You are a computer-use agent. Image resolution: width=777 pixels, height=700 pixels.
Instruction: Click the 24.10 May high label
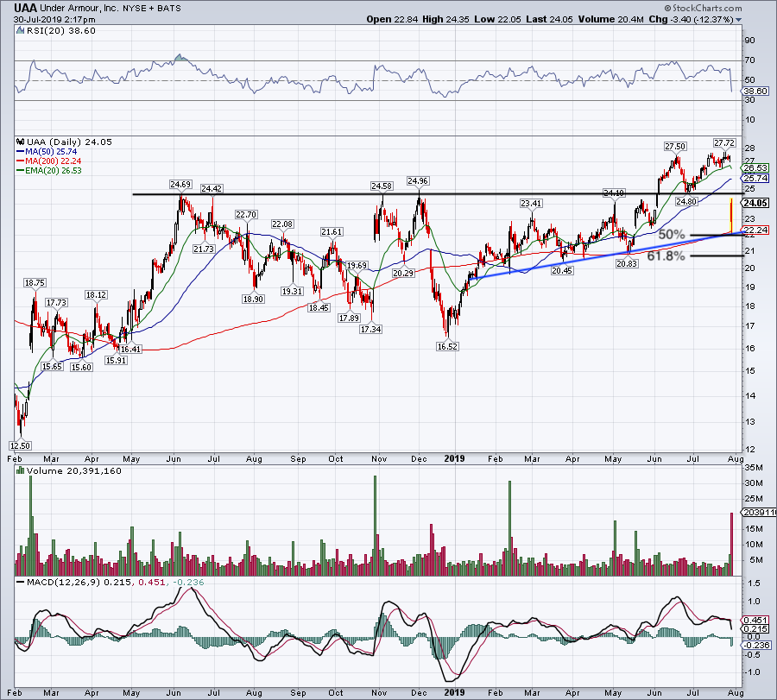click(x=614, y=192)
